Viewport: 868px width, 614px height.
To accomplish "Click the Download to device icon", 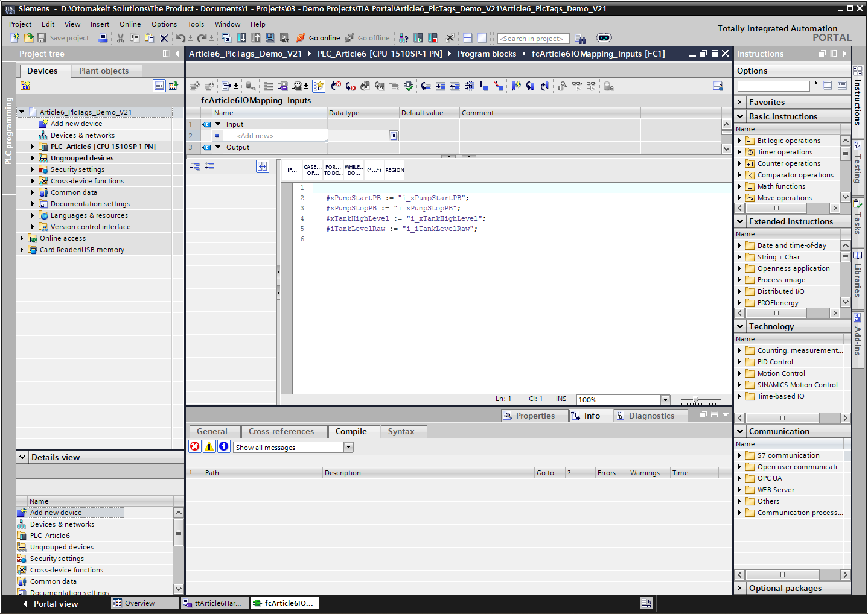I will (241, 37).
